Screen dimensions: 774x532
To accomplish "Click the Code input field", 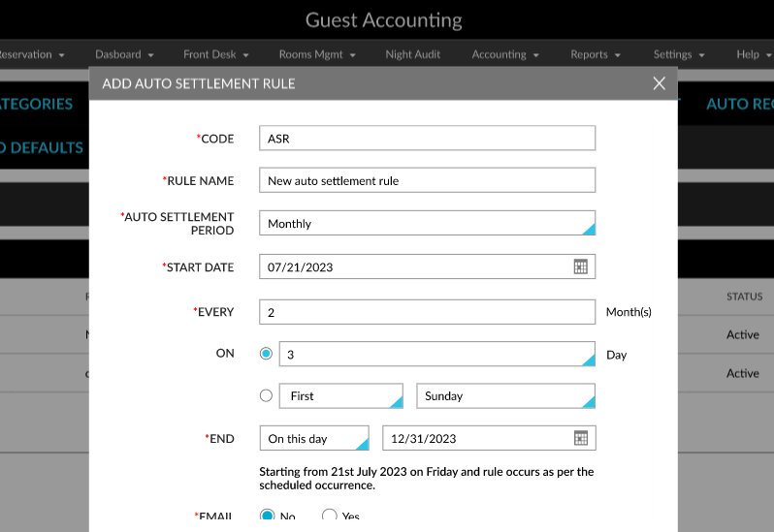I will click(427, 138).
